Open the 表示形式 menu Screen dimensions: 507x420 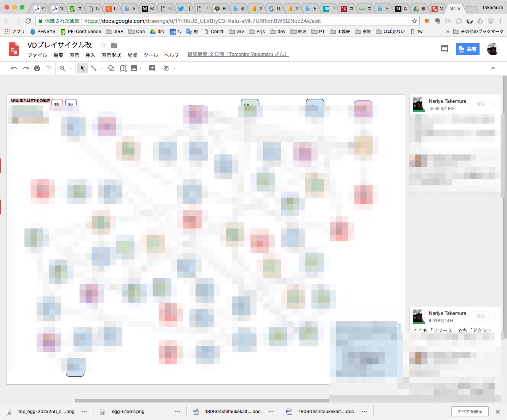click(111, 55)
